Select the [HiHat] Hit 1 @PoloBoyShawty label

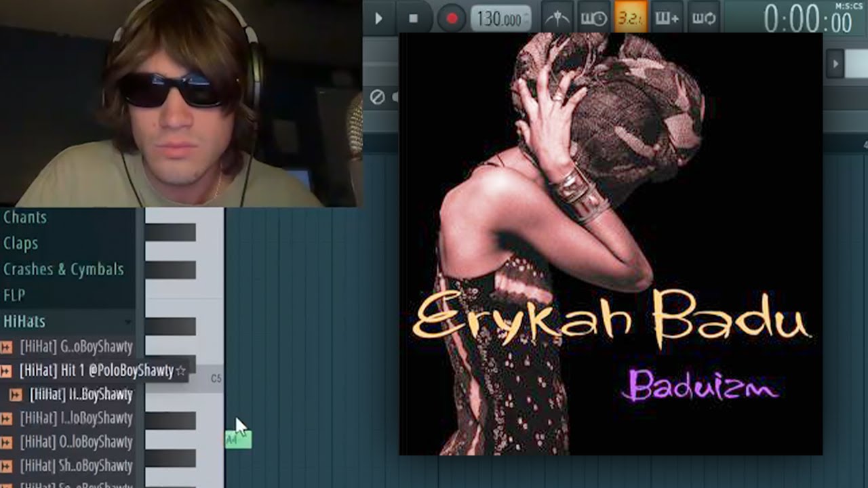(96, 371)
